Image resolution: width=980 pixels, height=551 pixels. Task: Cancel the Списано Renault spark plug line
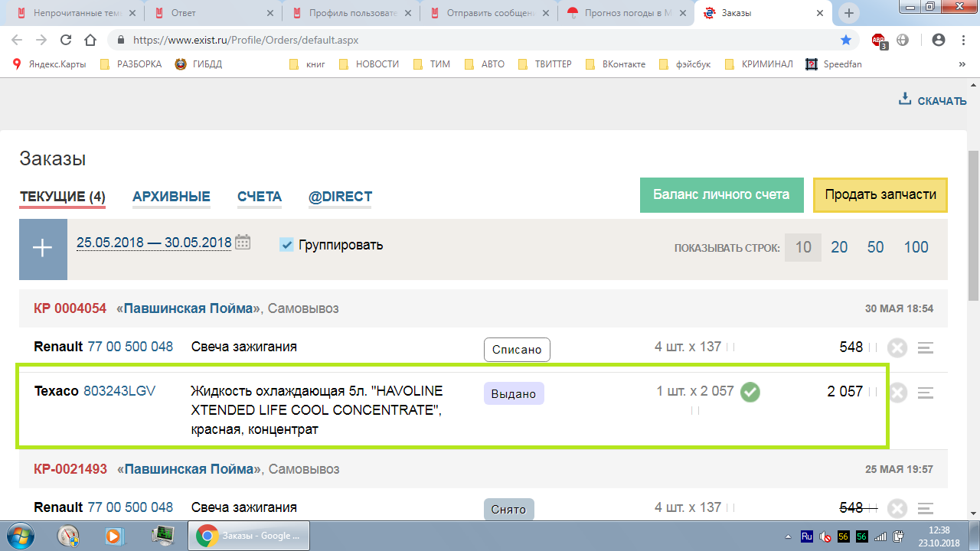897,347
